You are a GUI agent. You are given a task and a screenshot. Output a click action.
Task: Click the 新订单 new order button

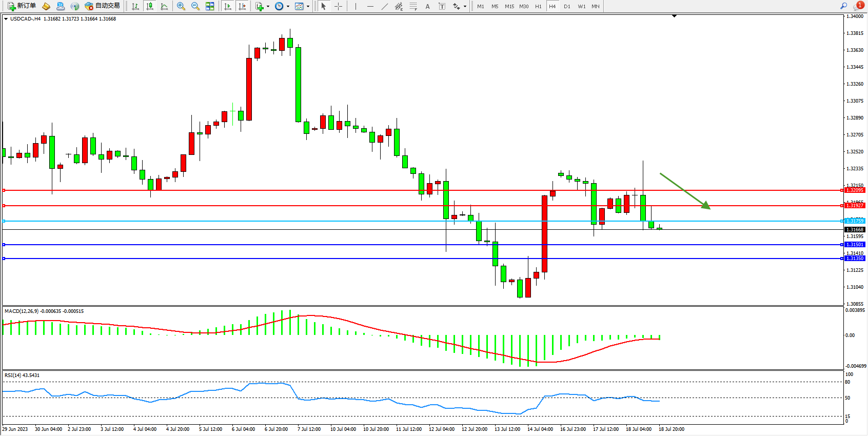point(22,6)
